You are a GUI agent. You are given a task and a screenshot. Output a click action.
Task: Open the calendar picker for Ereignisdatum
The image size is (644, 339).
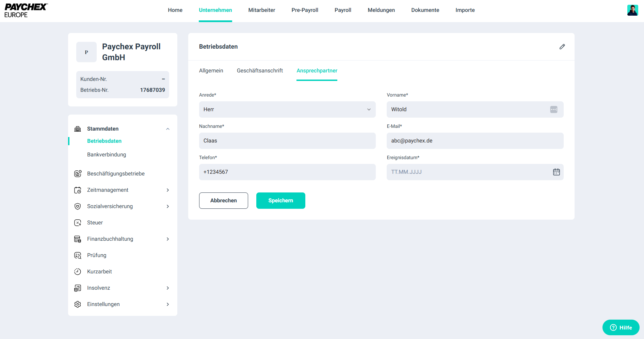[x=556, y=172]
